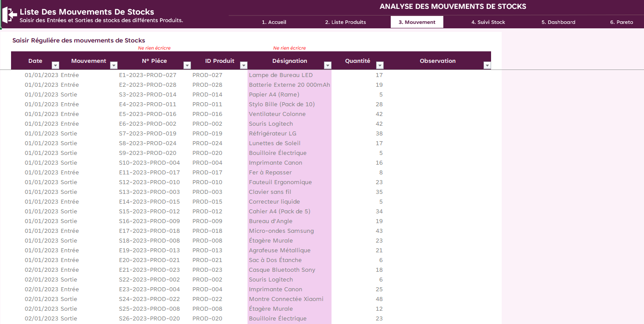Select cell S26-2023-PROD-020
This screenshot has height=324, width=644.
(149, 319)
